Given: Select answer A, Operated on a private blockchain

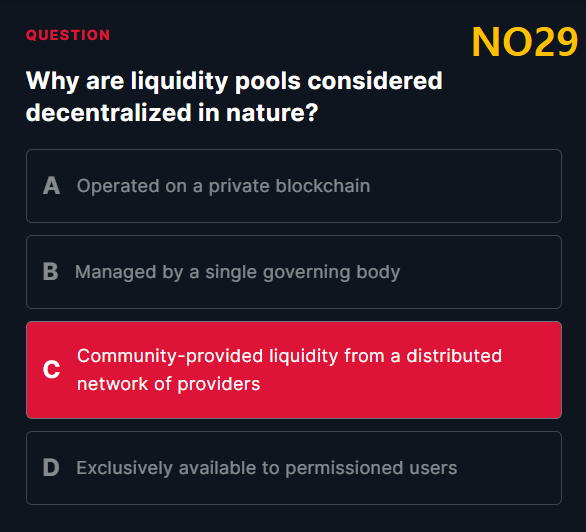Looking at the screenshot, I should coord(294,186).
